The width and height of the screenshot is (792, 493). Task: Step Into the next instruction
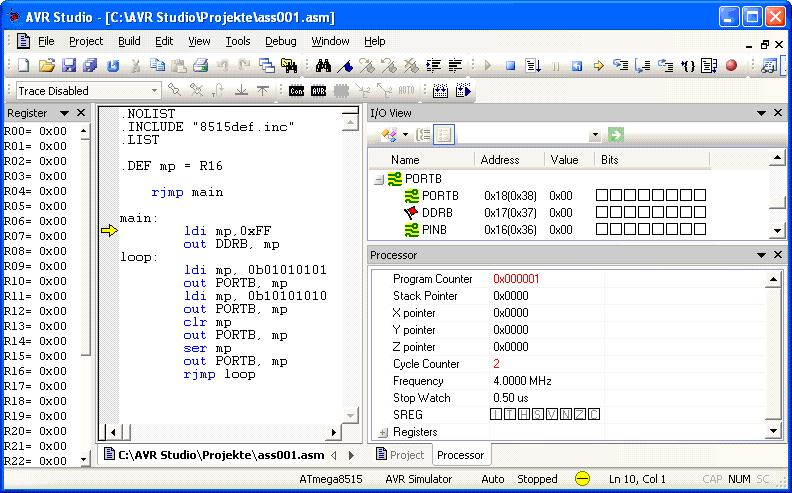621,66
